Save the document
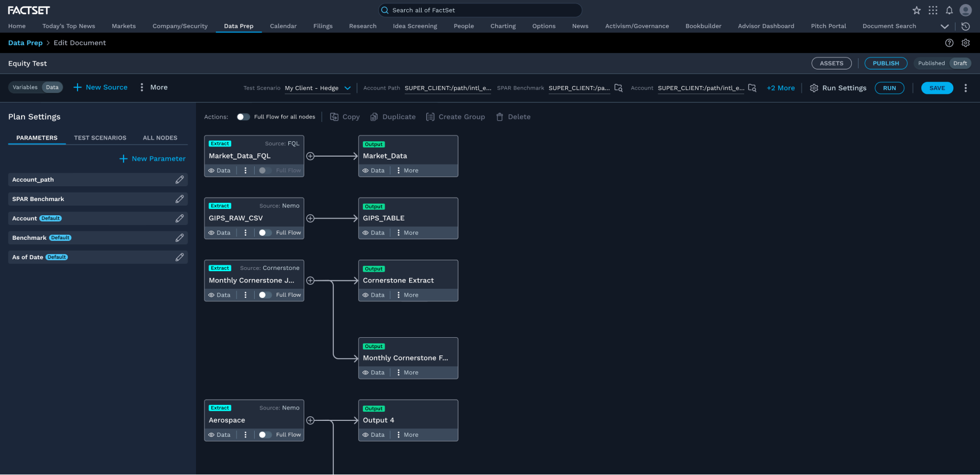980x475 pixels. (937, 88)
